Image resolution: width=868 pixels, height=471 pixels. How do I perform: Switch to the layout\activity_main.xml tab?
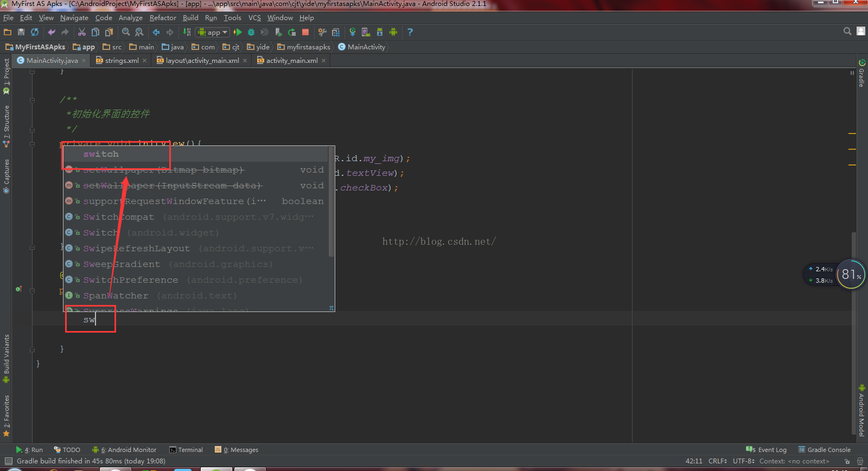coord(202,60)
